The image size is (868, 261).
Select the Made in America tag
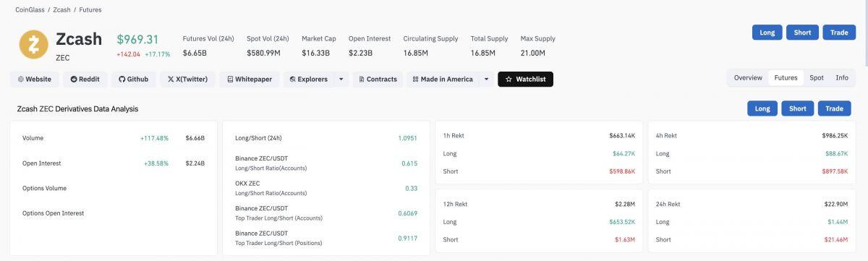(443, 79)
